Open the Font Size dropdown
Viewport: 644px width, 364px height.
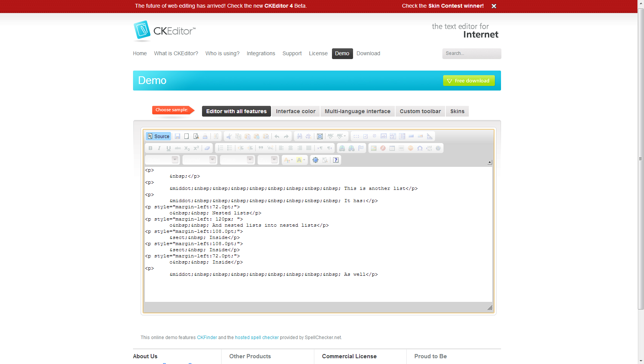tap(268, 160)
